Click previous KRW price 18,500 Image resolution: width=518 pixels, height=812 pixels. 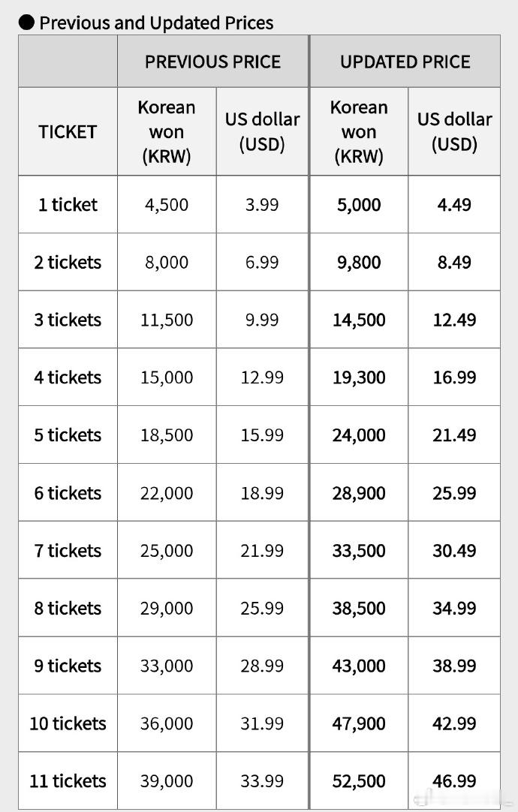(167, 435)
